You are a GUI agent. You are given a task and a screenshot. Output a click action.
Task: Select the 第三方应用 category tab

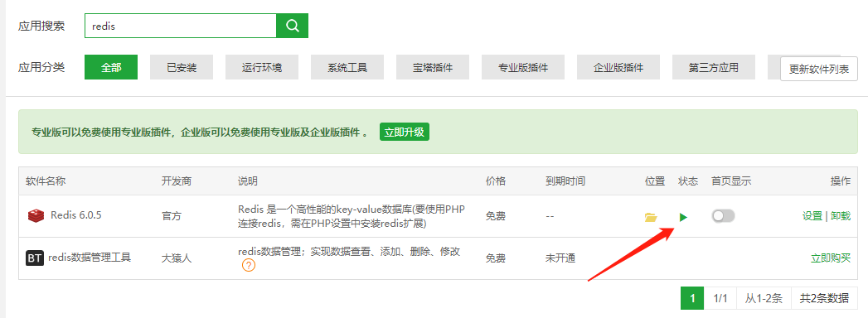(714, 67)
